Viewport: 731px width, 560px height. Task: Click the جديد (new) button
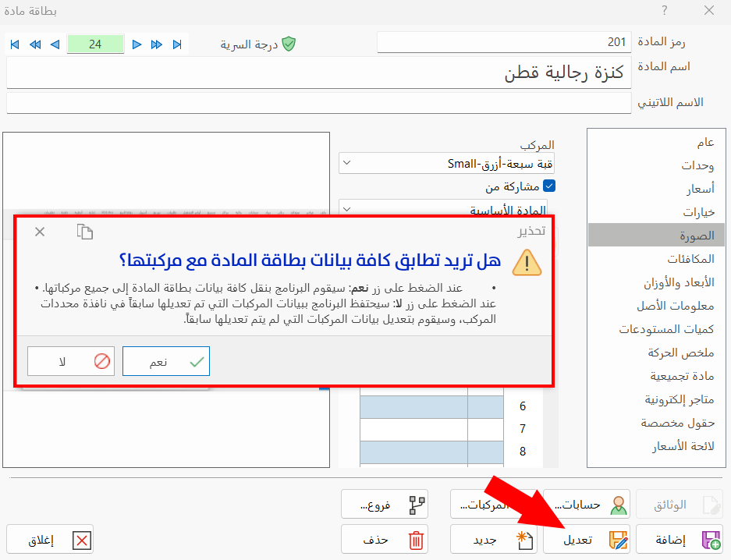[x=494, y=540]
